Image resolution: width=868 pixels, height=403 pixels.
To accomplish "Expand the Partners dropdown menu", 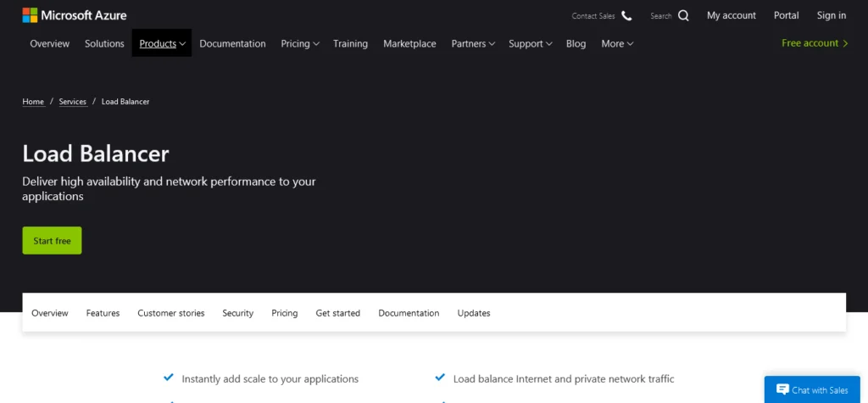I will 473,44.
